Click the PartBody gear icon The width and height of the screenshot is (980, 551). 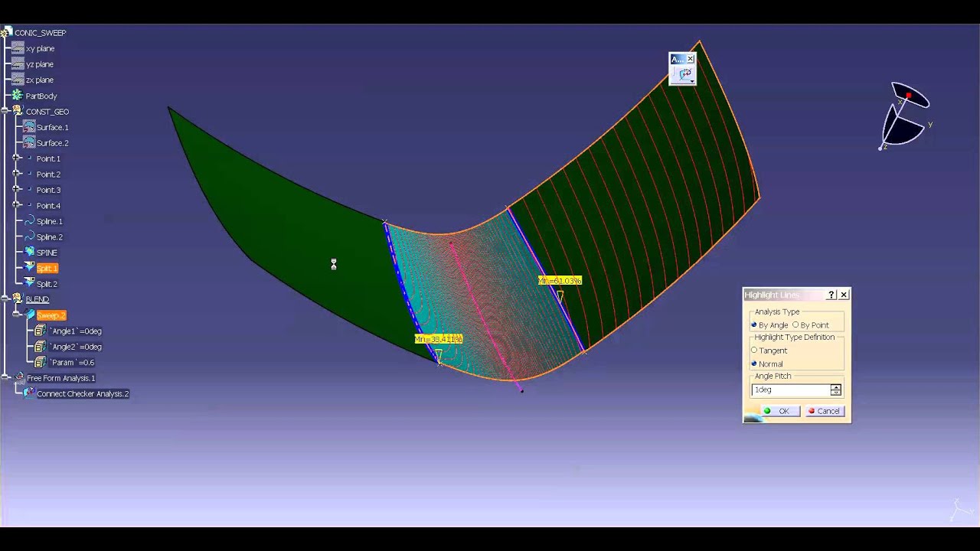(x=18, y=96)
